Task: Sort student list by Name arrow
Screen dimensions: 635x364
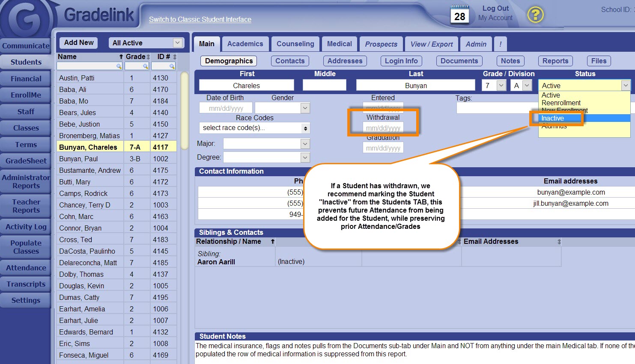Action: coord(121,57)
